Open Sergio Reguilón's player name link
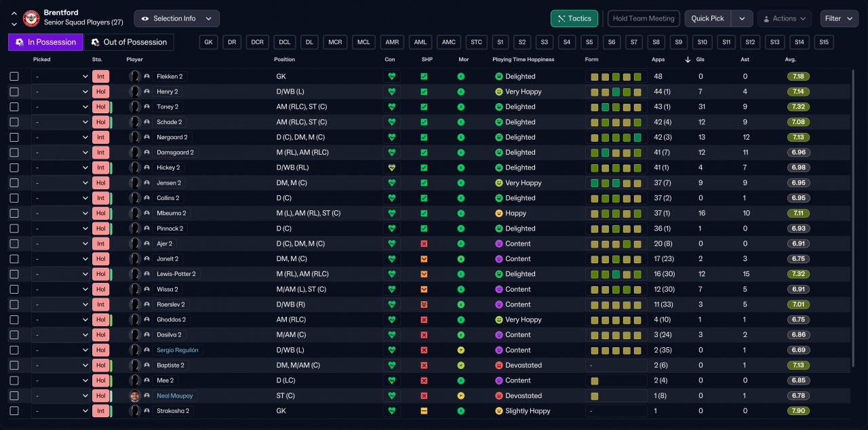The width and height of the screenshot is (868, 430). (x=178, y=350)
